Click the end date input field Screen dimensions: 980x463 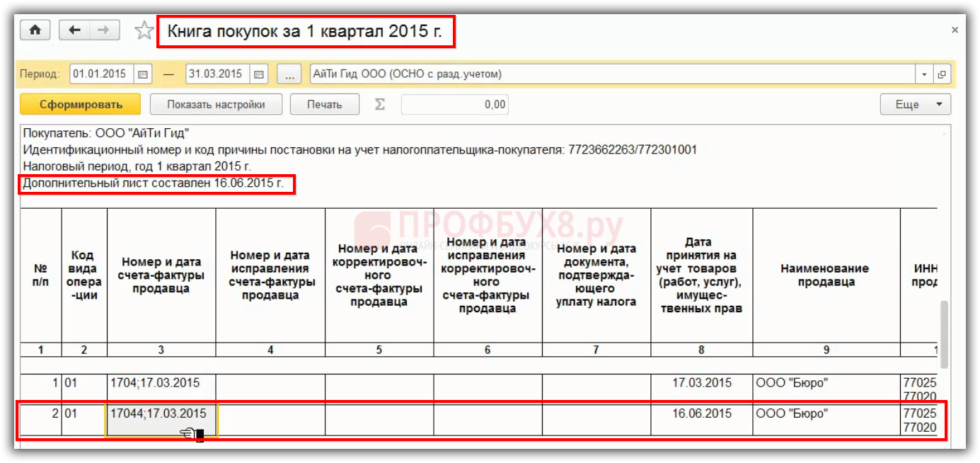[x=217, y=74]
